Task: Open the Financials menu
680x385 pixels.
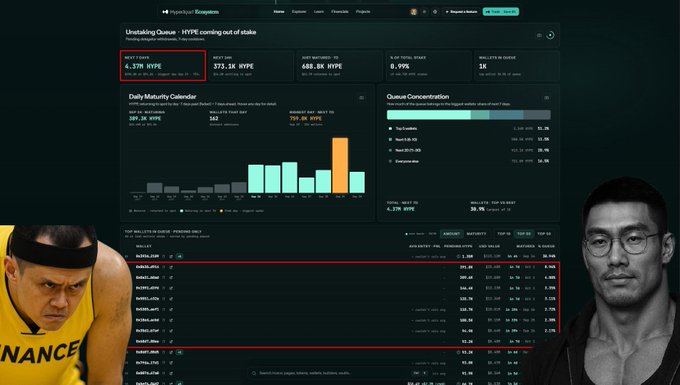Action: (340, 12)
